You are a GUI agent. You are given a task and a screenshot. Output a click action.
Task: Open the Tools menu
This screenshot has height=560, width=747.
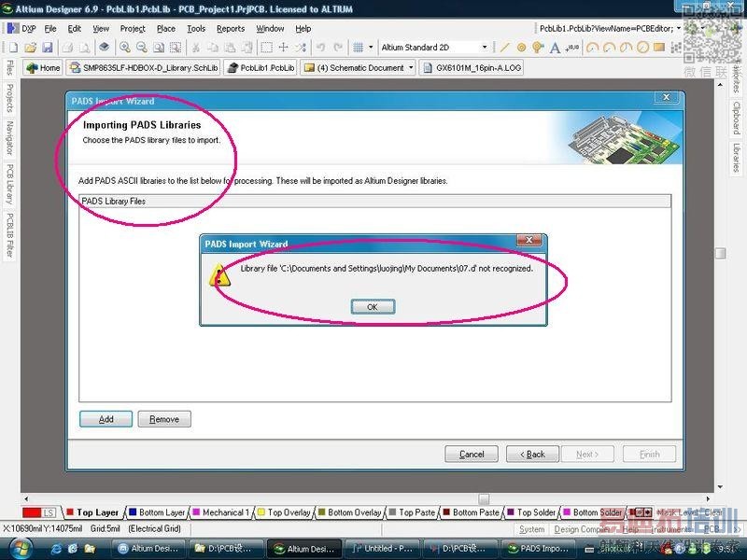[x=196, y=29]
